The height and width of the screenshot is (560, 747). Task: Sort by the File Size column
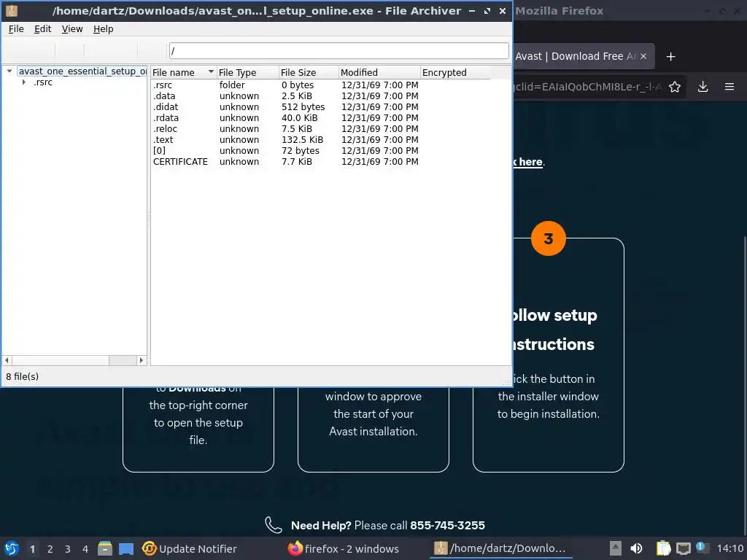(309, 72)
